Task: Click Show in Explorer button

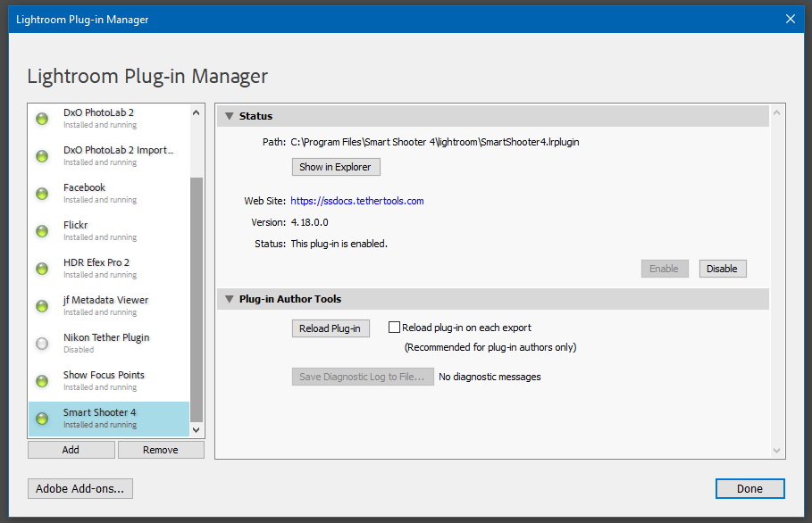Action: coord(336,167)
